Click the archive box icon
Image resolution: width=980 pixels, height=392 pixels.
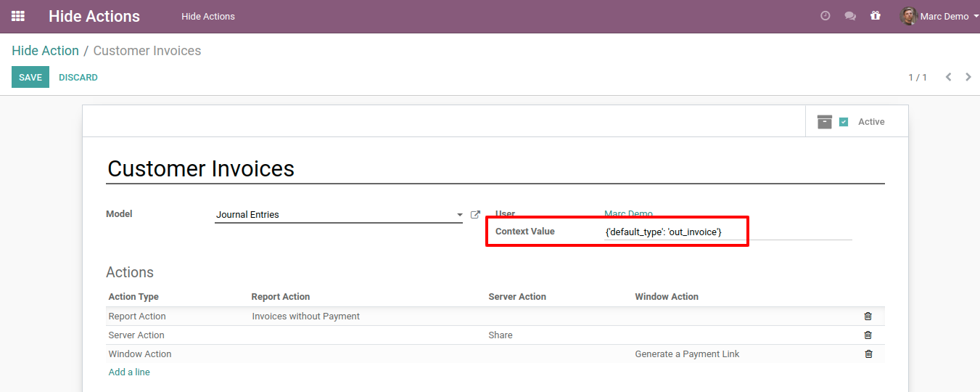825,122
